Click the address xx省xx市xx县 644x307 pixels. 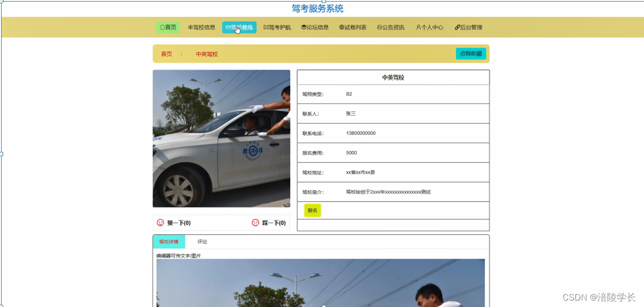[360, 172]
